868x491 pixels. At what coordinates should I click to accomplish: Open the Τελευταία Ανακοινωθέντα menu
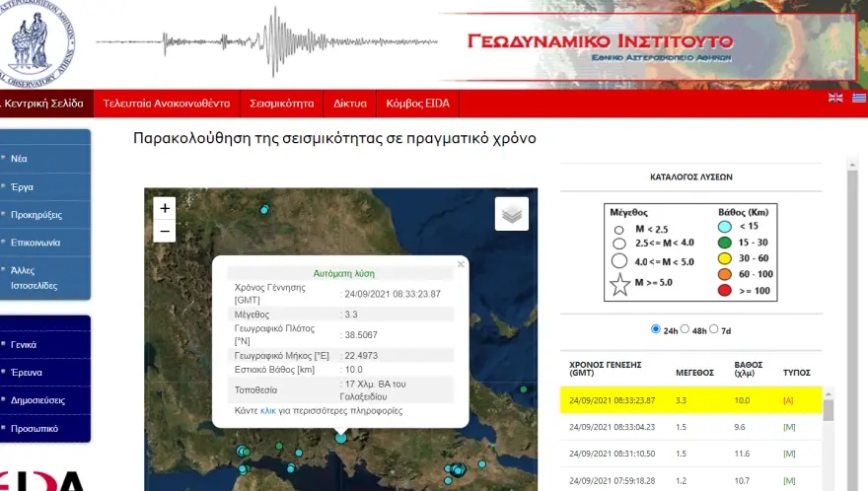[166, 103]
